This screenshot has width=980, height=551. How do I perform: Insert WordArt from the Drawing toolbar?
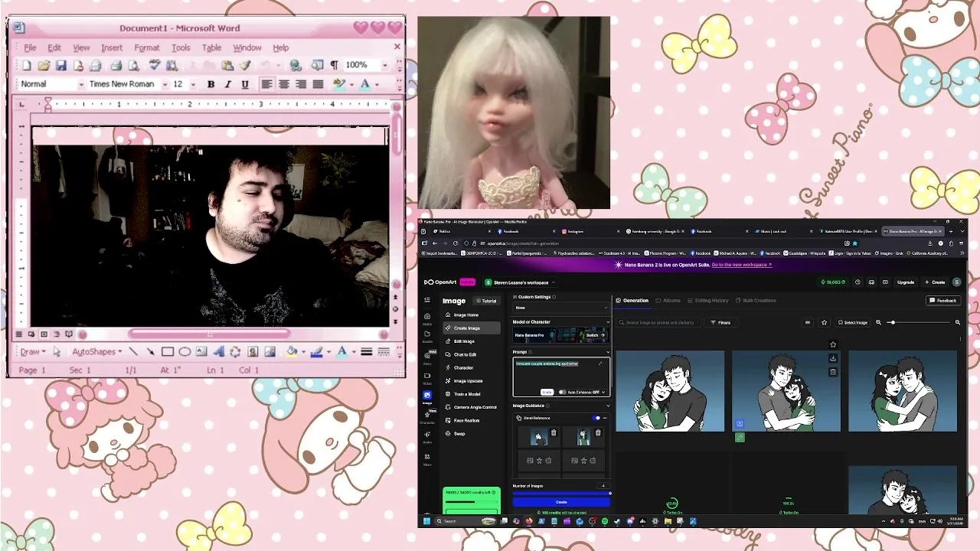point(218,352)
